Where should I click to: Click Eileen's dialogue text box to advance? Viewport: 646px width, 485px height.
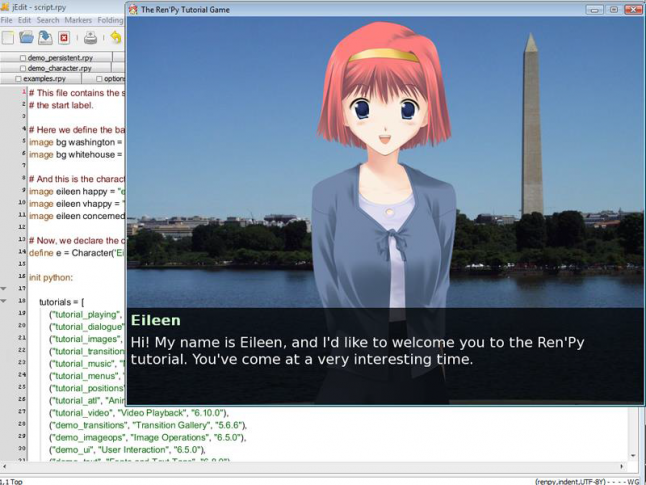click(385, 355)
